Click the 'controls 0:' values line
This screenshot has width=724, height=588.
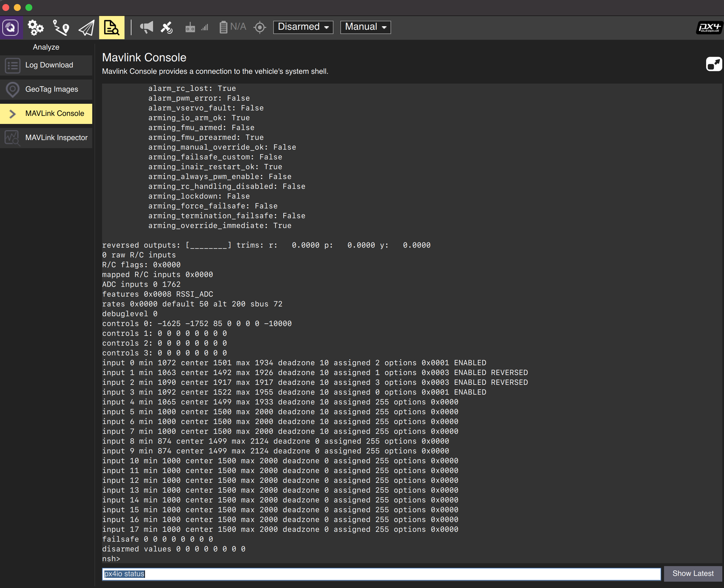tap(197, 324)
